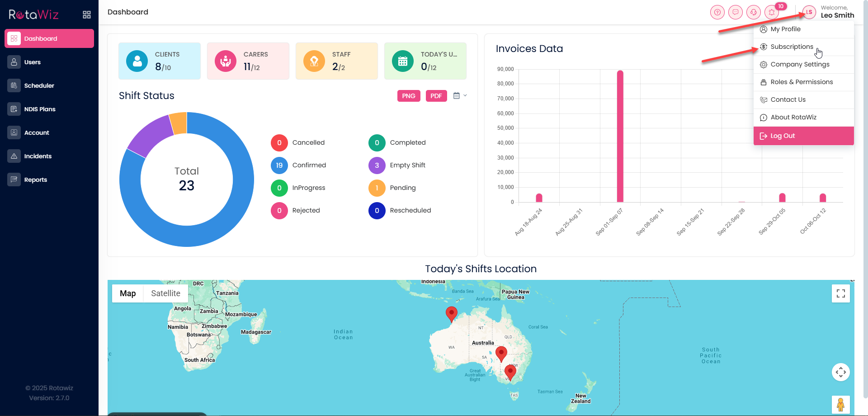This screenshot has height=416, width=868.
Task: Click the headset support icon
Action: click(x=753, y=12)
